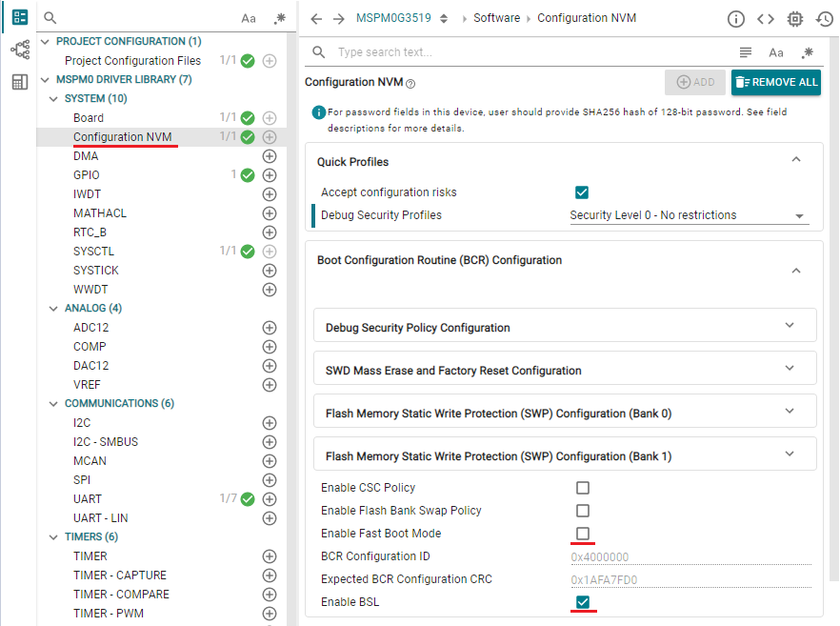Navigate back with left arrow
Image resolution: width=840 pixels, height=626 pixels.
(x=317, y=19)
